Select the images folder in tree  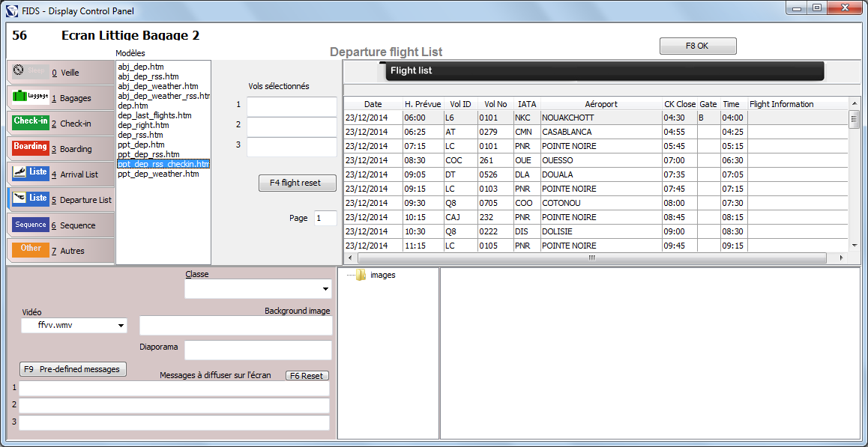tap(382, 275)
